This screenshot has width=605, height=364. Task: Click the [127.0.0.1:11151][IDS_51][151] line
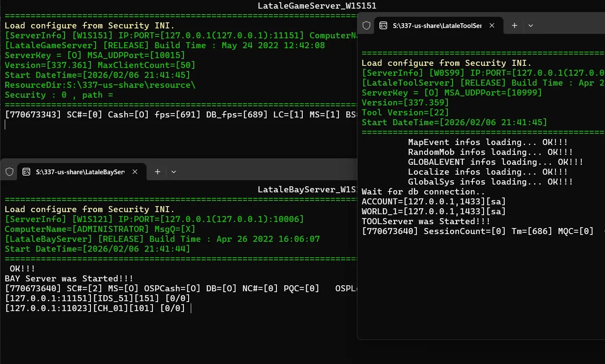pyautogui.click(x=97, y=298)
